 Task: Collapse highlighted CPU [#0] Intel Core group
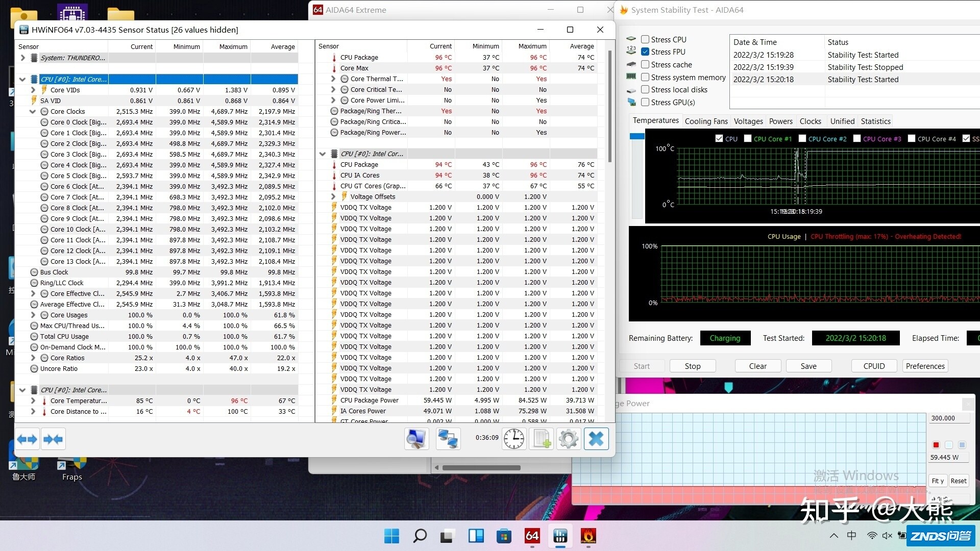pos(22,79)
